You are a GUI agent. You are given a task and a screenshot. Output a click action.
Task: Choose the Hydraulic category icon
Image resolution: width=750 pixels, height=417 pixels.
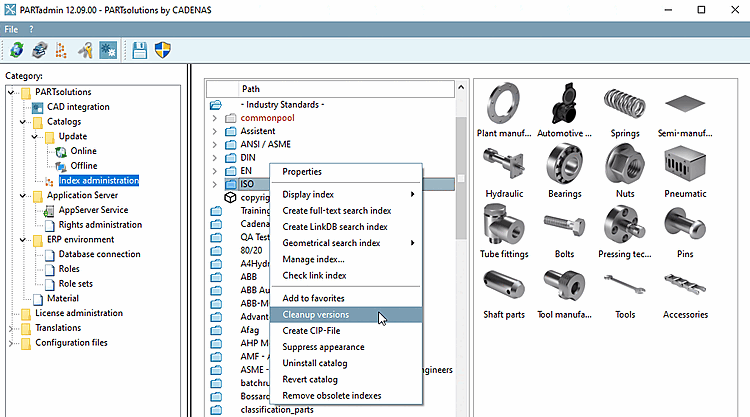click(x=502, y=162)
